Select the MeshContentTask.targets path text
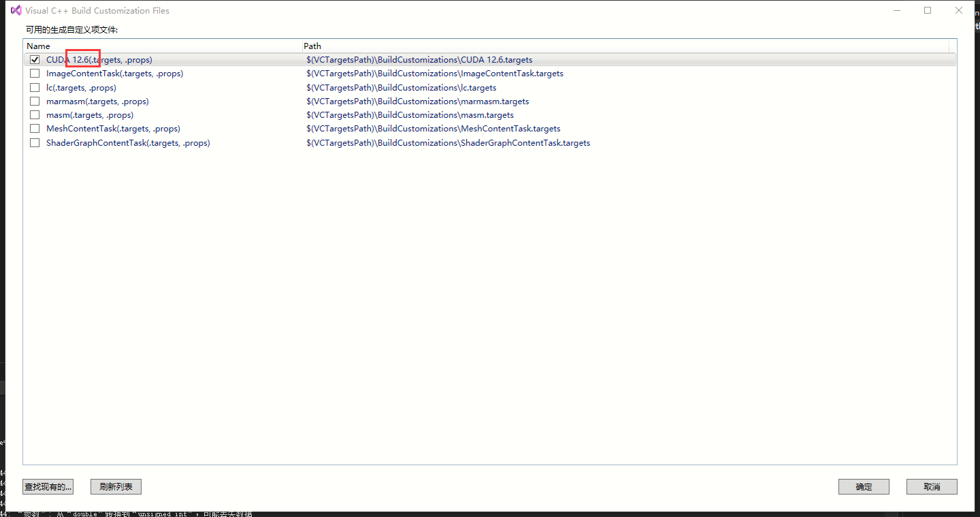 (433, 128)
